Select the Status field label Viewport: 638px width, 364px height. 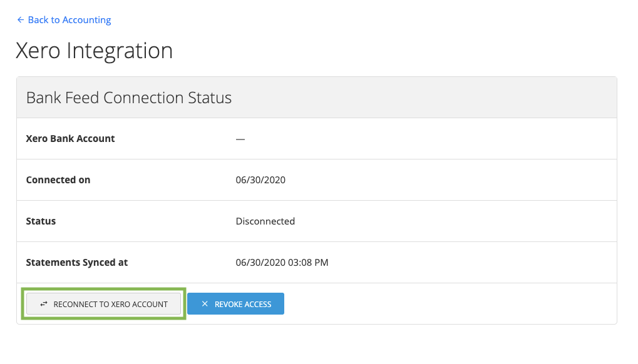[41, 221]
